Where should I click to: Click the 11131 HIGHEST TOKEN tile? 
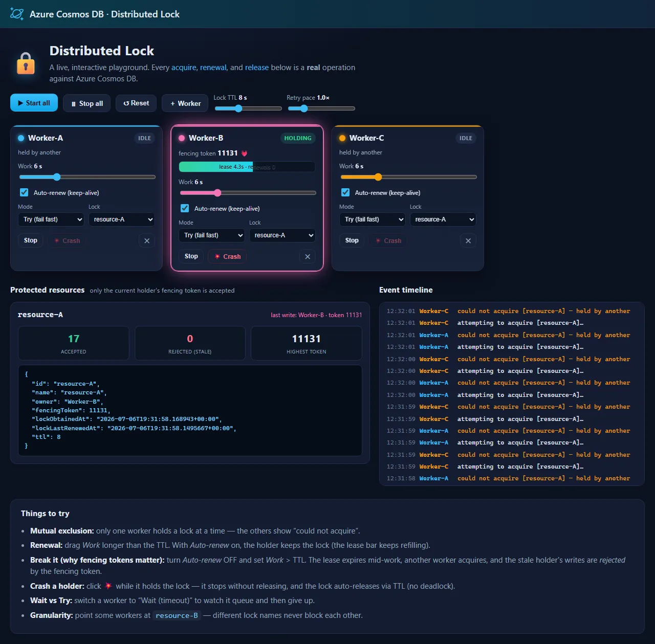307,343
